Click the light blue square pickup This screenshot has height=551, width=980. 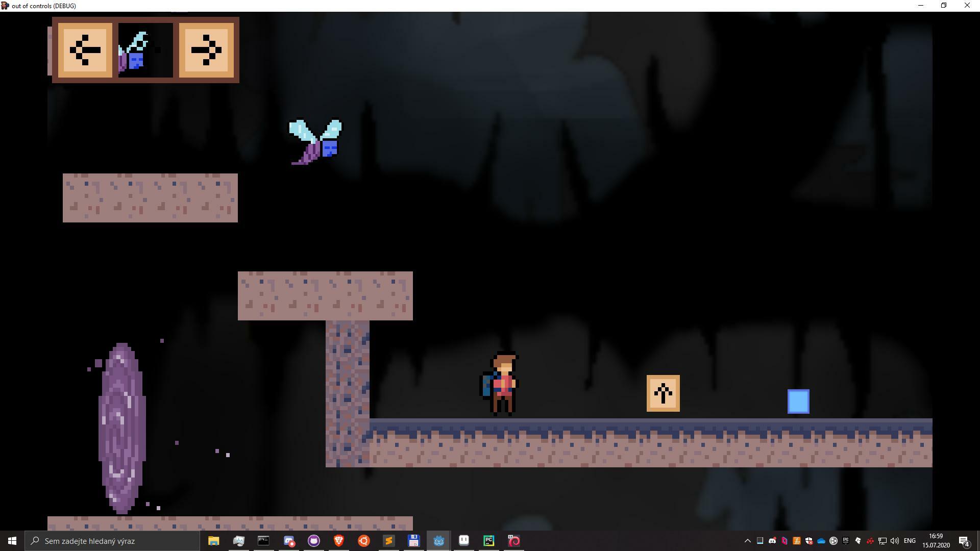pos(798,402)
